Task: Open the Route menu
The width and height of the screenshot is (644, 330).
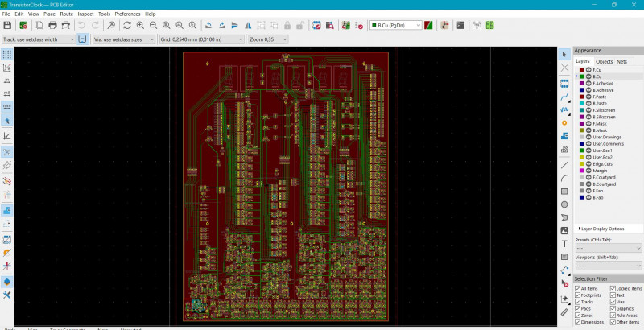Action: pos(66,14)
